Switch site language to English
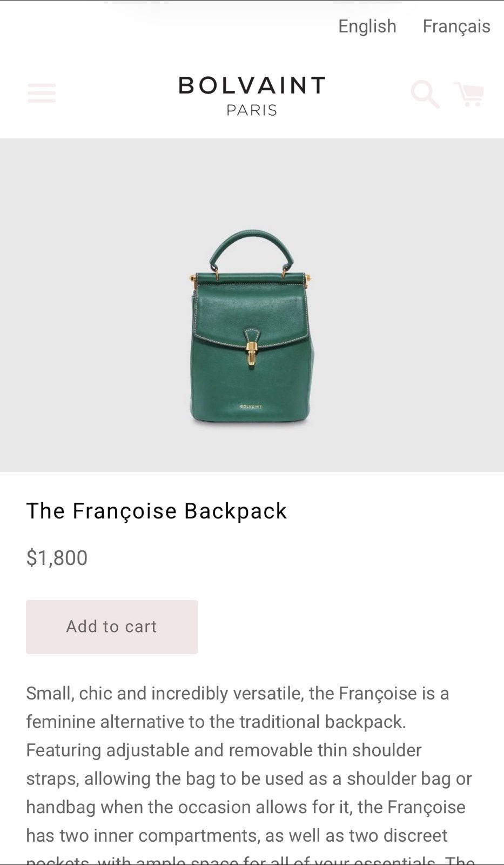Image resolution: width=504 pixels, height=865 pixels. (367, 26)
